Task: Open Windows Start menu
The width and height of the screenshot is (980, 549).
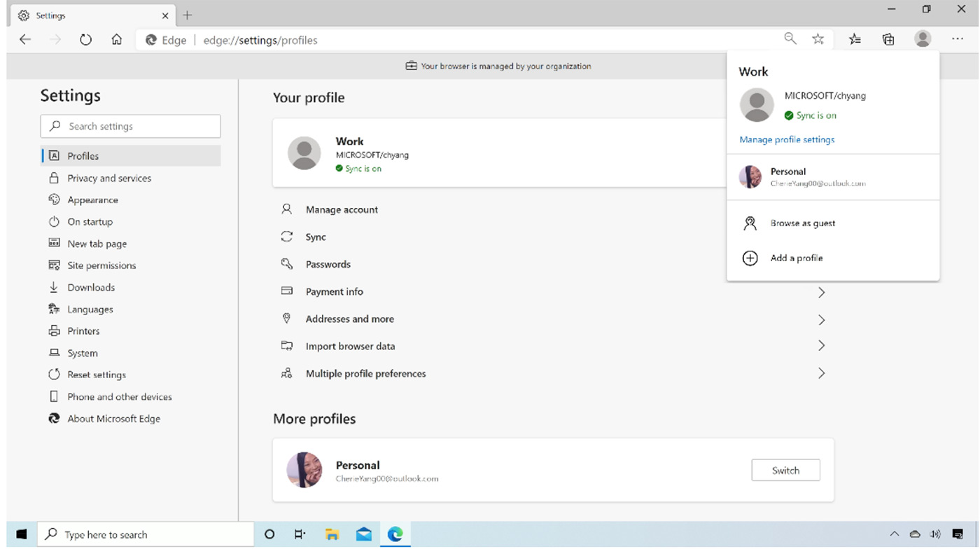Action: tap(22, 535)
